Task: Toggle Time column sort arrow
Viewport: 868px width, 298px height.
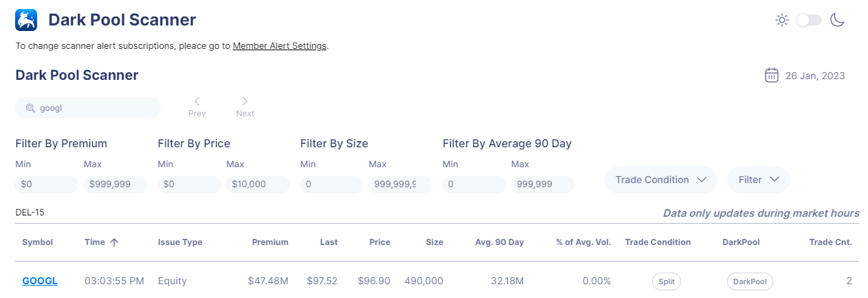Action: click(x=114, y=242)
